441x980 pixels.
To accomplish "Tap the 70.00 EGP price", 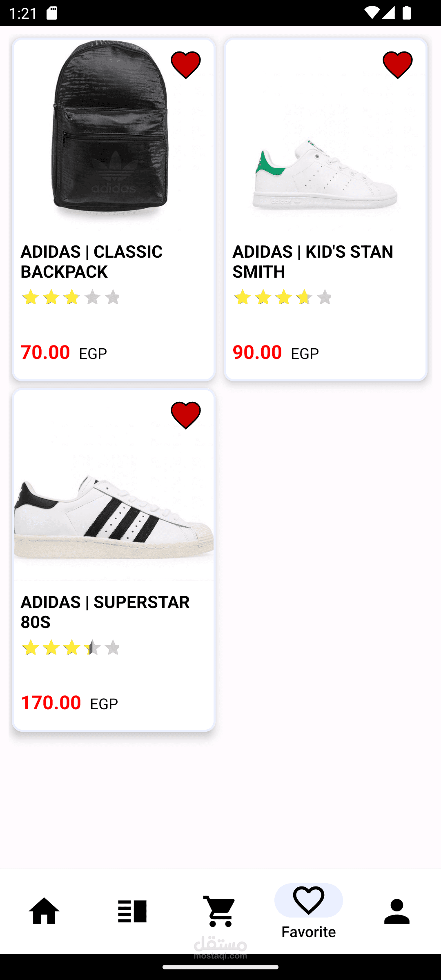I will tap(64, 352).
